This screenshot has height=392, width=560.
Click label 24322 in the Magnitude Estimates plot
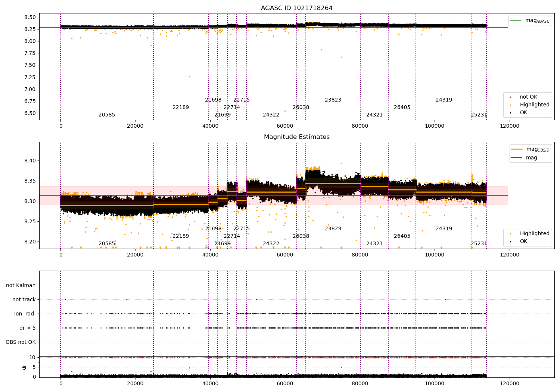tap(271, 244)
